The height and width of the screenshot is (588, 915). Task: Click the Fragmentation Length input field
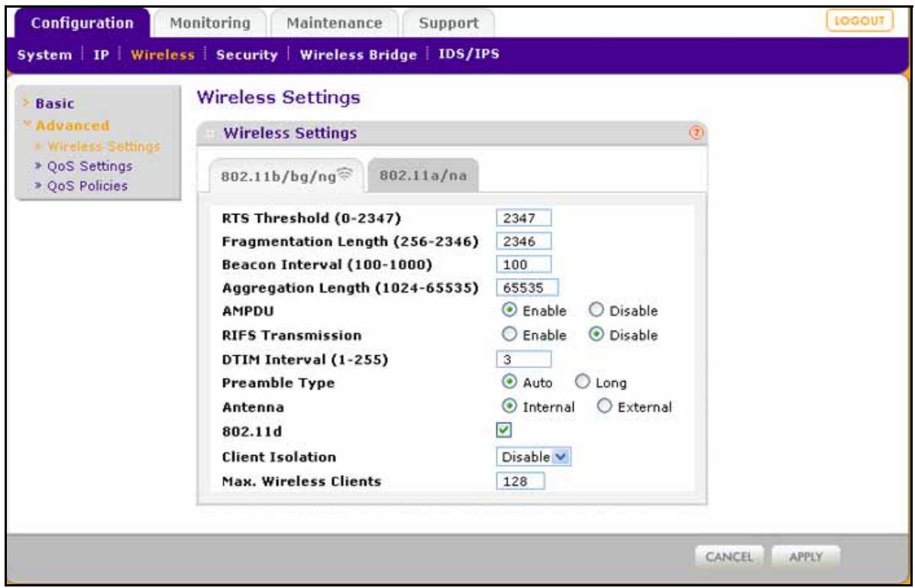(x=524, y=241)
